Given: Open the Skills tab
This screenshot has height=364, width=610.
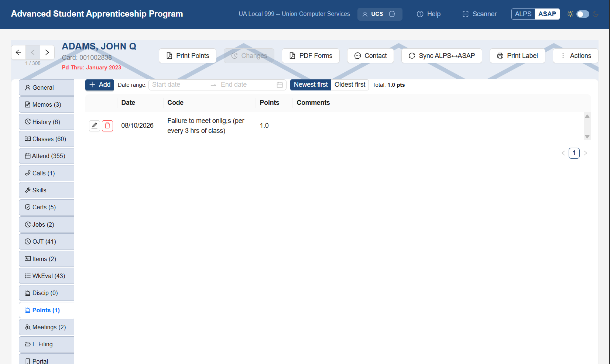Looking at the screenshot, I should coord(47,190).
